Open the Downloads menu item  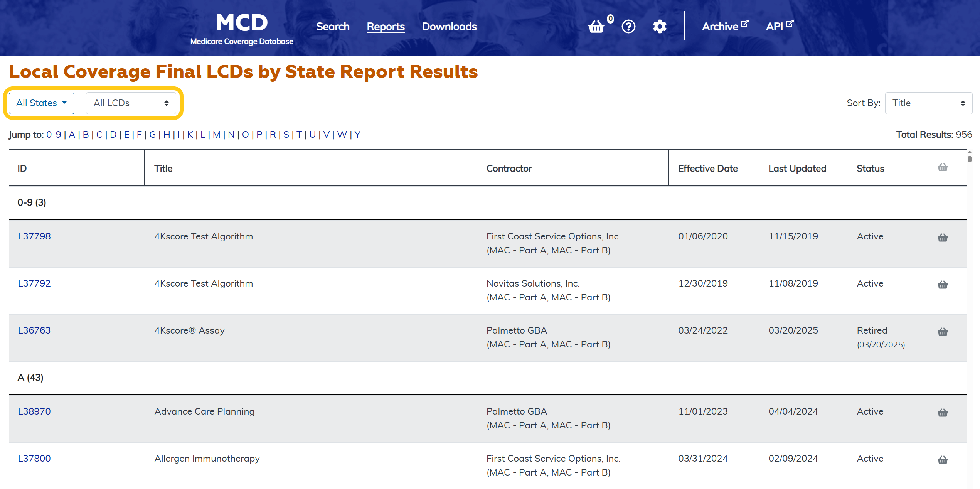[x=449, y=27]
